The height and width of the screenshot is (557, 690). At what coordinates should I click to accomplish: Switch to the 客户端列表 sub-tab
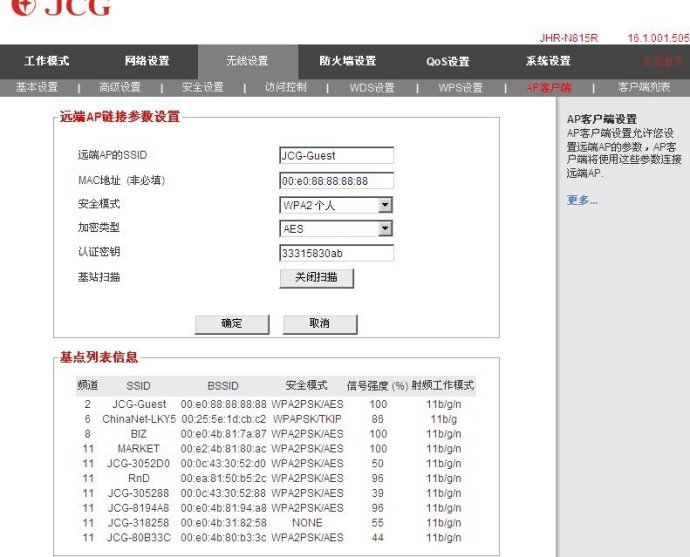(644, 88)
